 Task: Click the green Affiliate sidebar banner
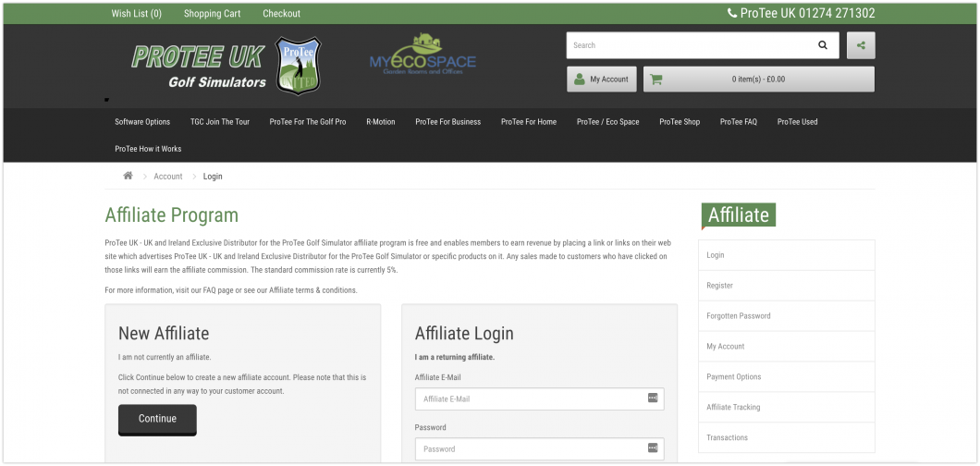pyautogui.click(x=738, y=215)
